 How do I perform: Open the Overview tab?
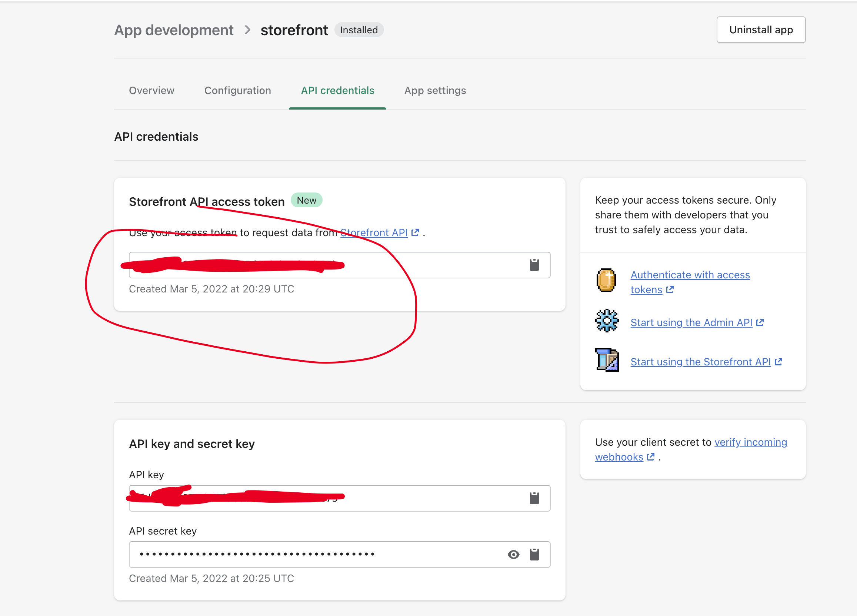[151, 91]
